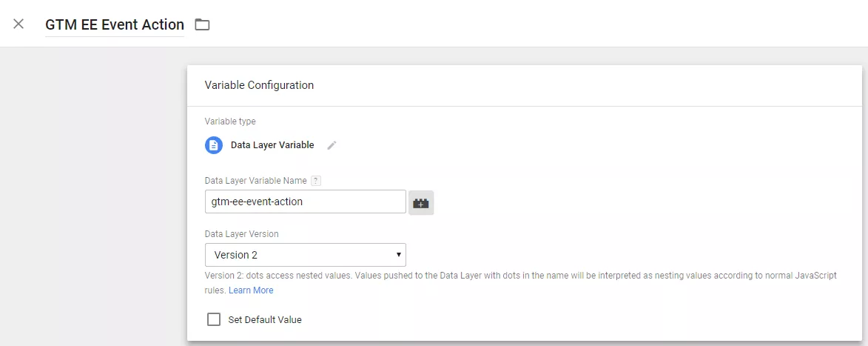
Task: Insert variable using the brick plus icon
Action: pos(421,203)
